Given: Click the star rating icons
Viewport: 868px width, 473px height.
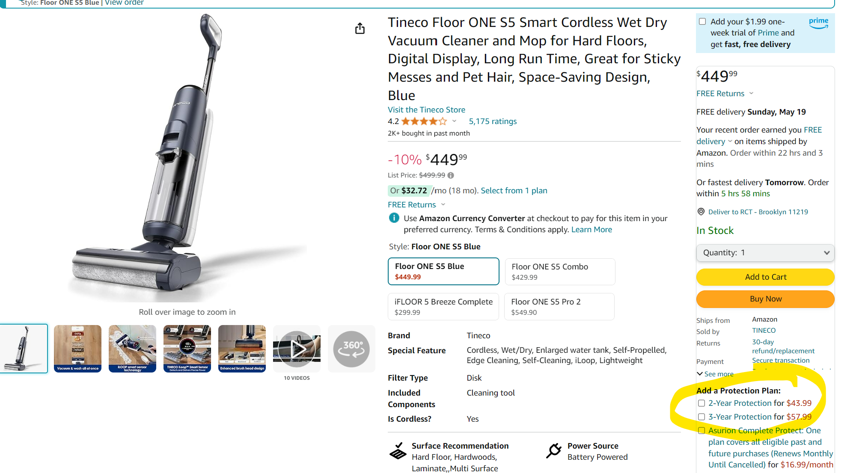Looking at the screenshot, I should (x=424, y=121).
